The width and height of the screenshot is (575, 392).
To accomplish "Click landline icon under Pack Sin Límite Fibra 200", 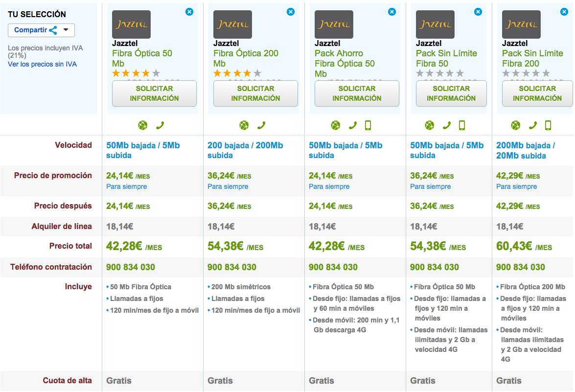I will (533, 125).
